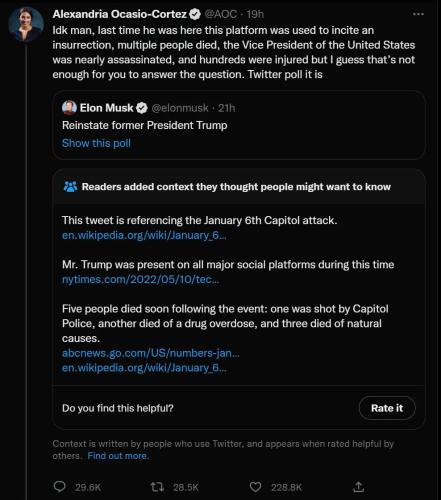Open the reply comment icon
The width and height of the screenshot is (441, 500).
pyautogui.click(x=60, y=487)
